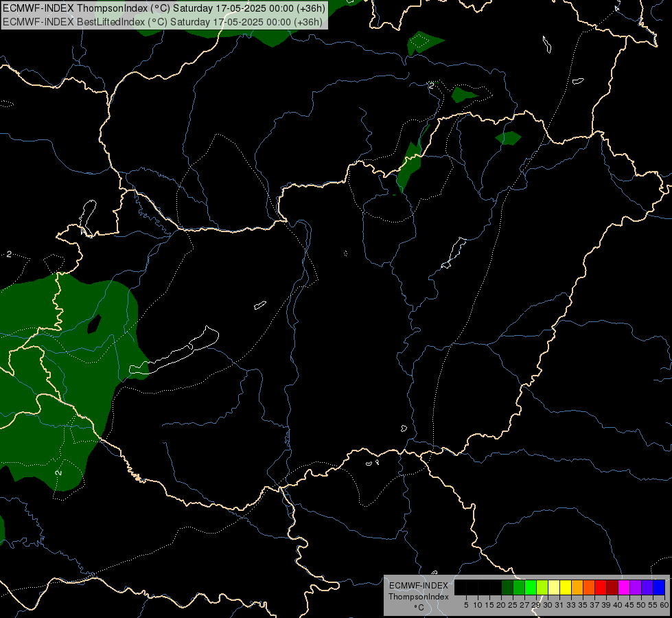Select the pale yellow 30–31 legend swatch

click(554, 587)
